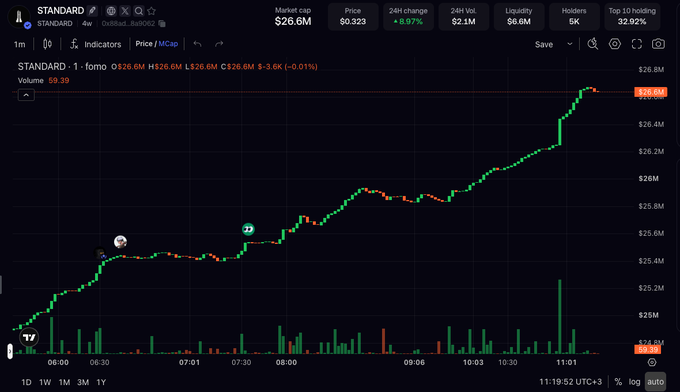Image resolution: width=680 pixels, height=392 pixels.
Task: Click the orange 59.39 volume axis label
Action: 648,350
